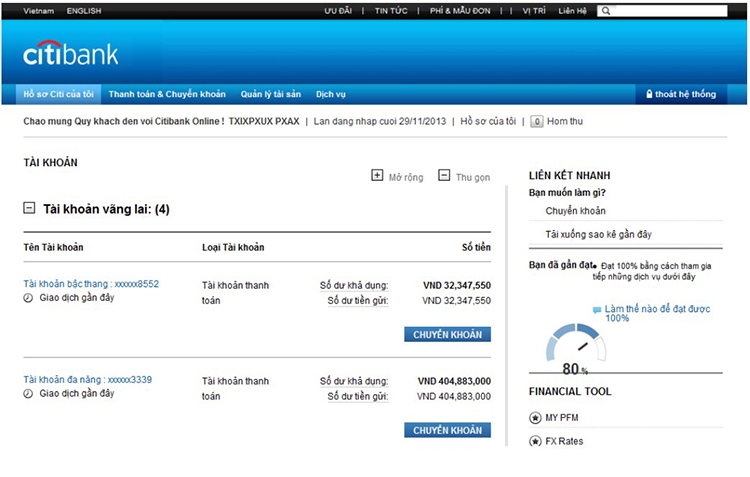The image size is (750, 477).
Task: Click Làm thế nào để đạt được 100%
Action: coord(657,313)
